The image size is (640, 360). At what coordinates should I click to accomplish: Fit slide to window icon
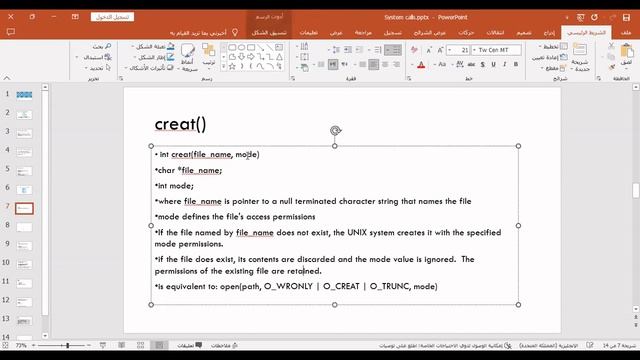[x=5, y=345]
